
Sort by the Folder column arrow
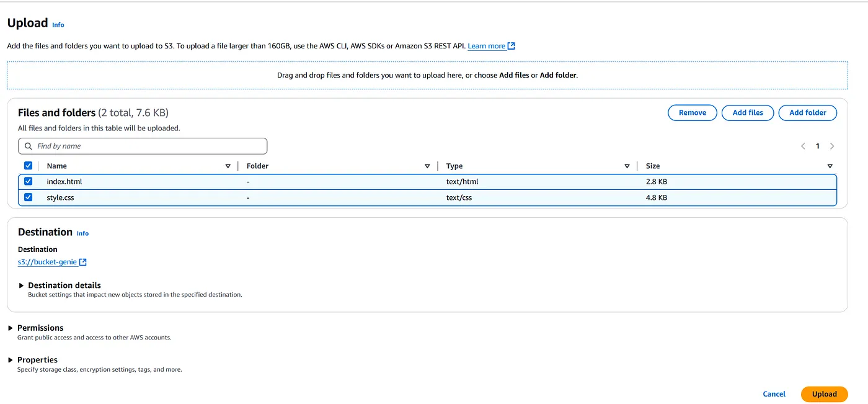[427, 166]
